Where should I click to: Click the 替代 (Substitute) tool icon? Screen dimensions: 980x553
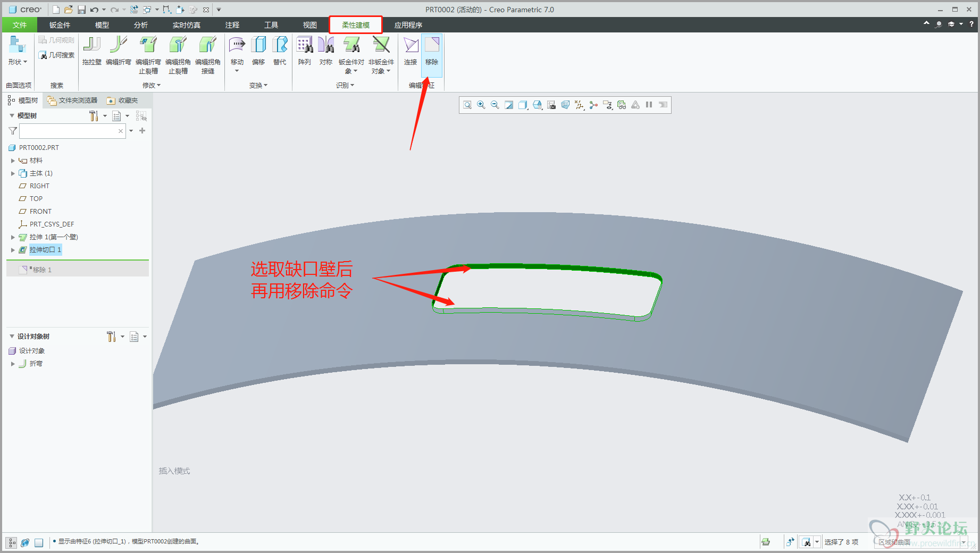point(280,45)
